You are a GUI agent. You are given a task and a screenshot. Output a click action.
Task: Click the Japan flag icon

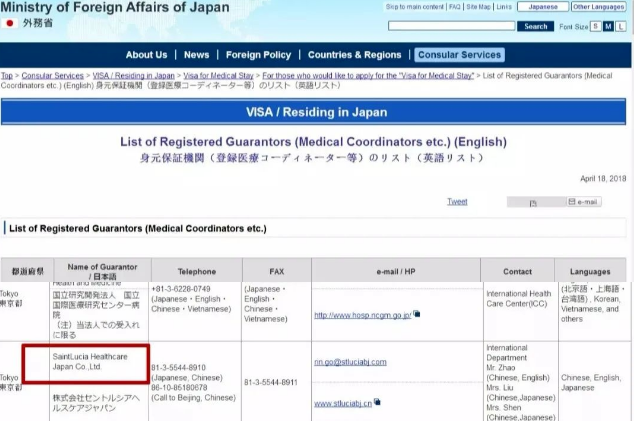point(10,23)
